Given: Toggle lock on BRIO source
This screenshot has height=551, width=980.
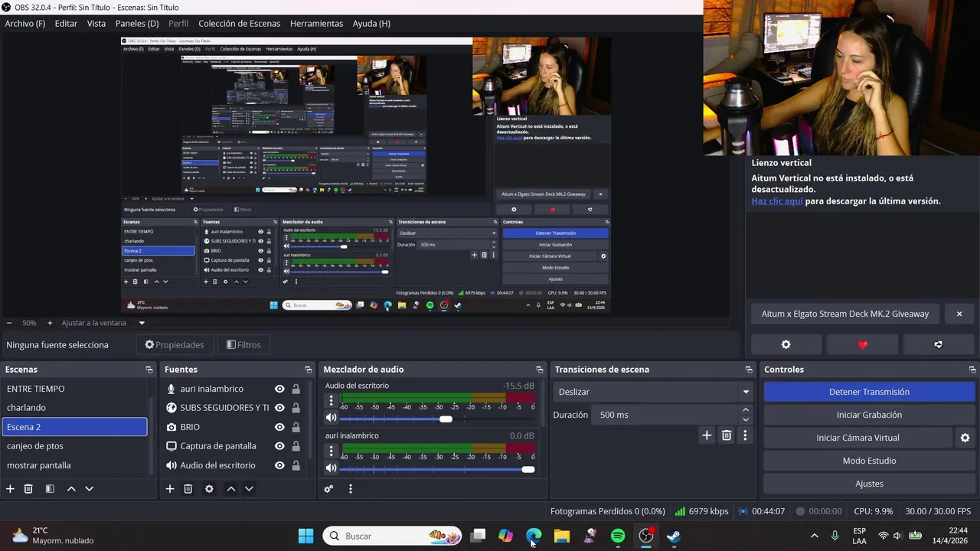Looking at the screenshot, I should (296, 427).
